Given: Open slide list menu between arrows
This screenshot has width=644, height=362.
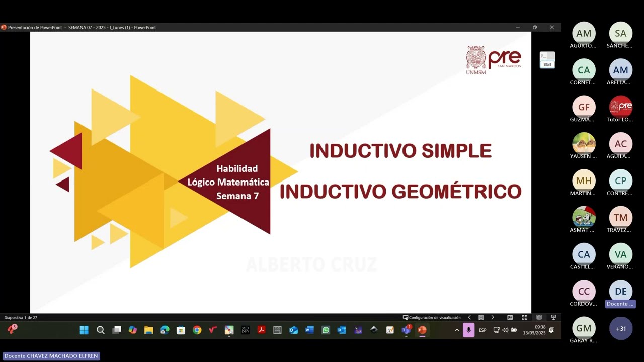Looking at the screenshot, I should tap(481, 317).
